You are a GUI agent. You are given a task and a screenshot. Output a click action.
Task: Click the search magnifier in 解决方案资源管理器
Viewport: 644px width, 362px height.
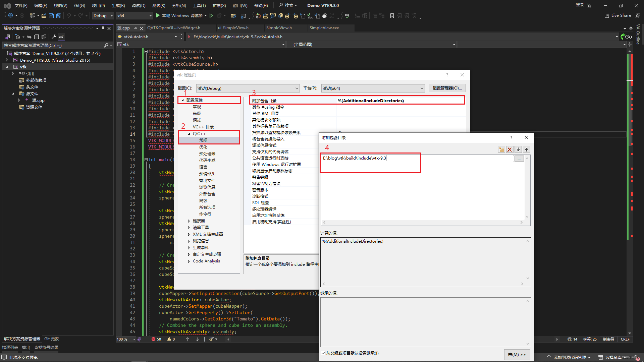click(107, 45)
